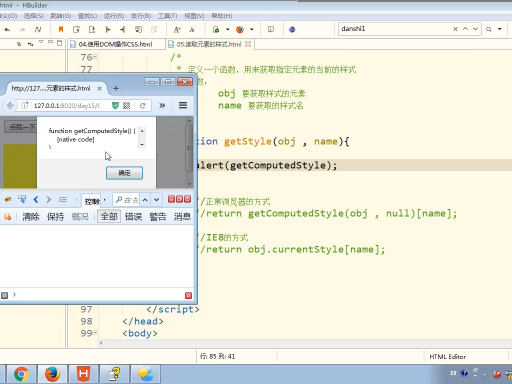This screenshot has height=384, width=512.
Task: Expand Firefox toolbar overflow chevron
Action: tap(162, 106)
